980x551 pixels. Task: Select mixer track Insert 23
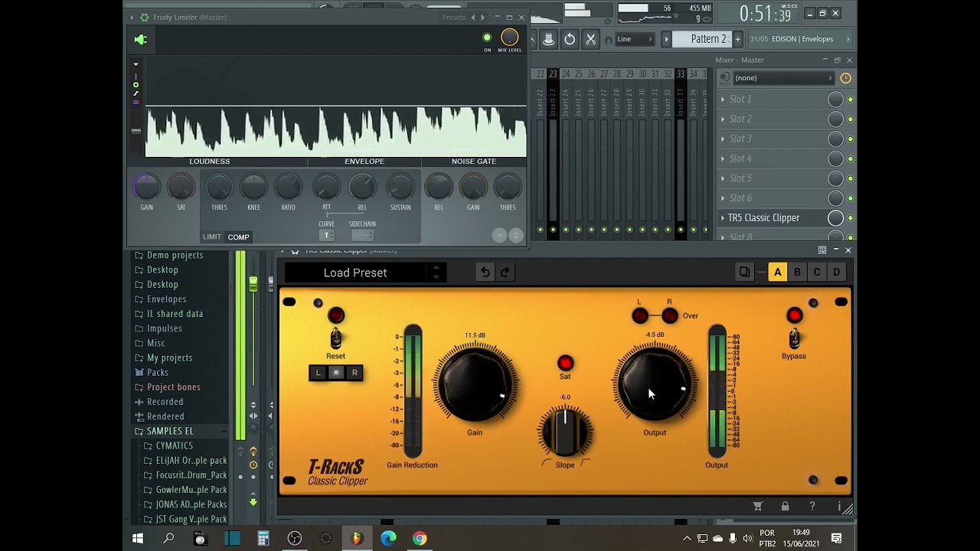click(553, 153)
